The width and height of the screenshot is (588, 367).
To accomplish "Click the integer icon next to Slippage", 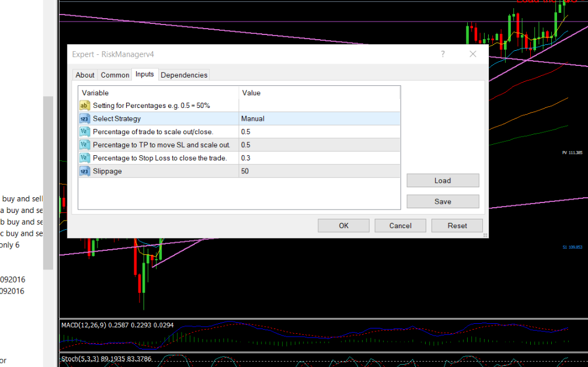I will (x=85, y=172).
